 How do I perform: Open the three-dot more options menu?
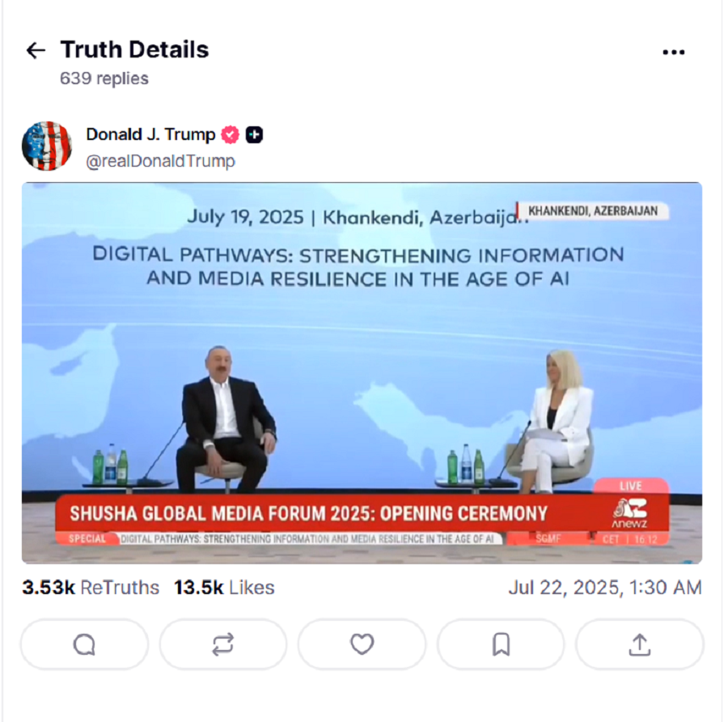(673, 52)
